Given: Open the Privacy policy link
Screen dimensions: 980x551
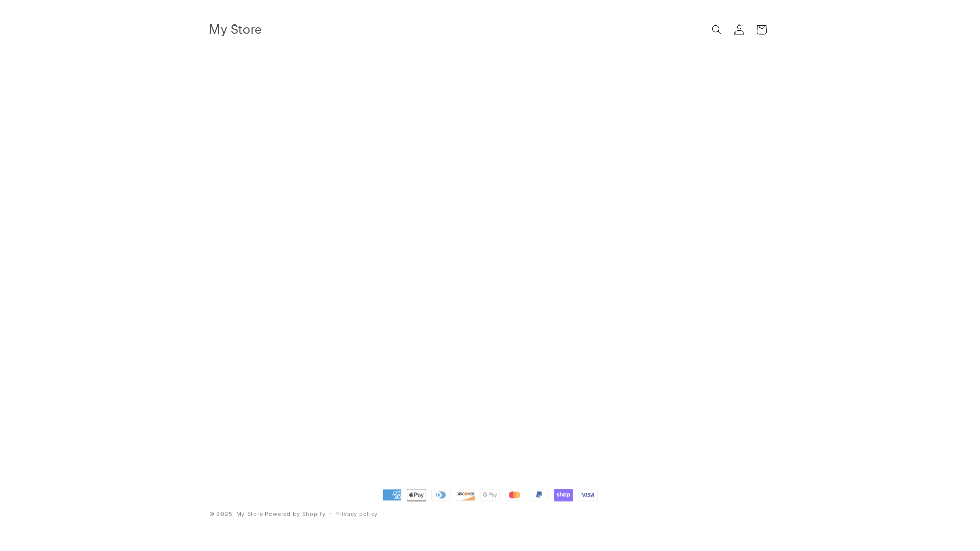Looking at the screenshot, I should click(x=356, y=514).
